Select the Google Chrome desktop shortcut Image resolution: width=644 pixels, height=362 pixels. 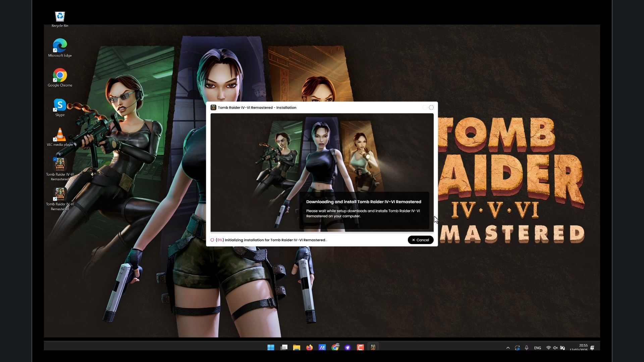pyautogui.click(x=60, y=78)
